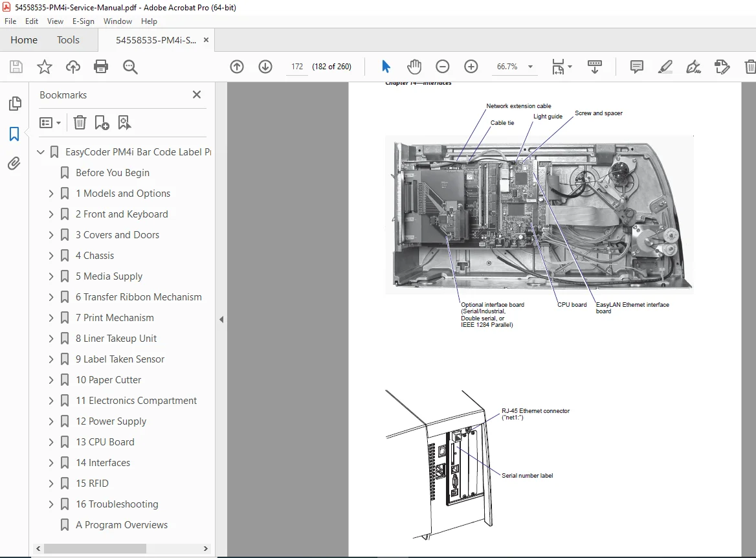Go to previous page arrow
This screenshot has width=756, height=558.
237,67
